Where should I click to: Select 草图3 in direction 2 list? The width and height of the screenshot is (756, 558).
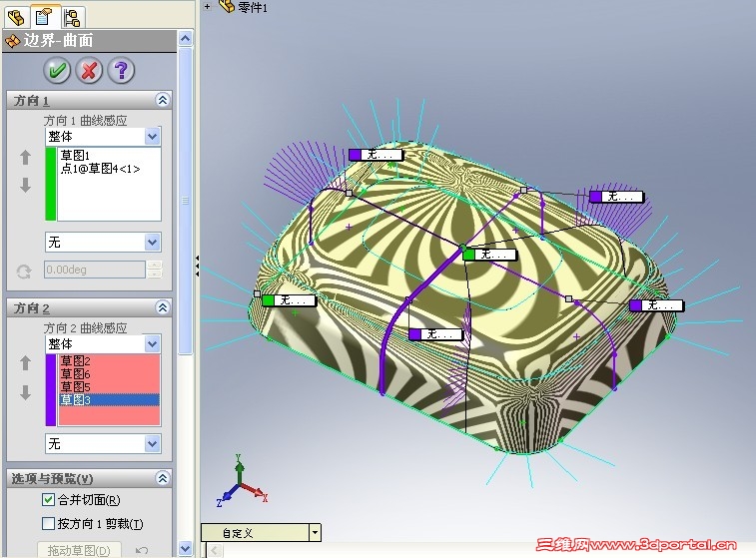click(110, 399)
